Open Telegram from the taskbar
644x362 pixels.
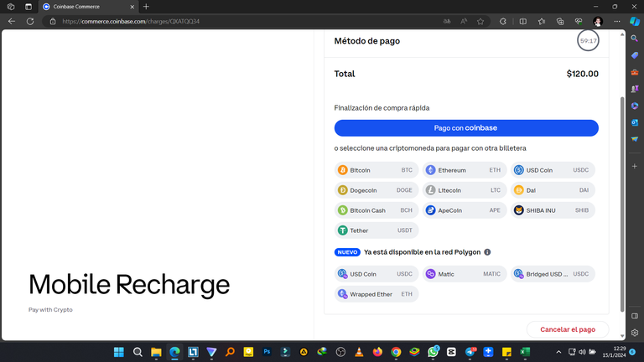coord(470,352)
